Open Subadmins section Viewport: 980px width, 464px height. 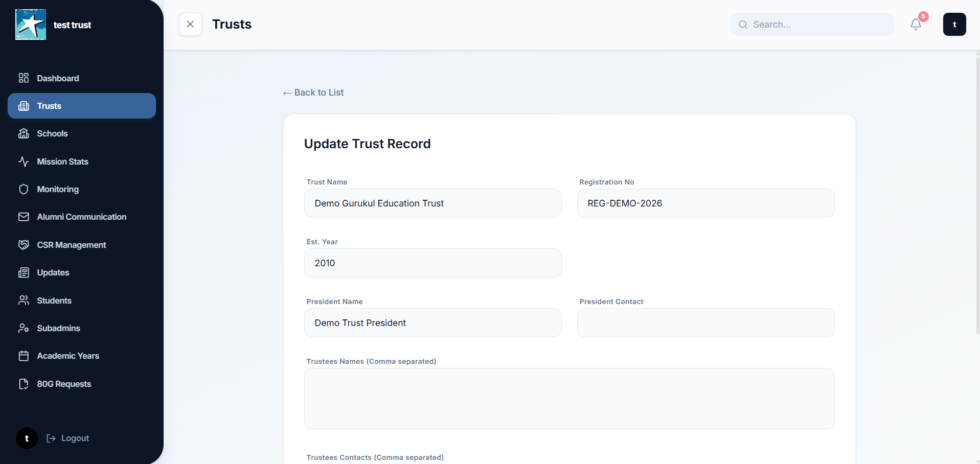pos(82,328)
